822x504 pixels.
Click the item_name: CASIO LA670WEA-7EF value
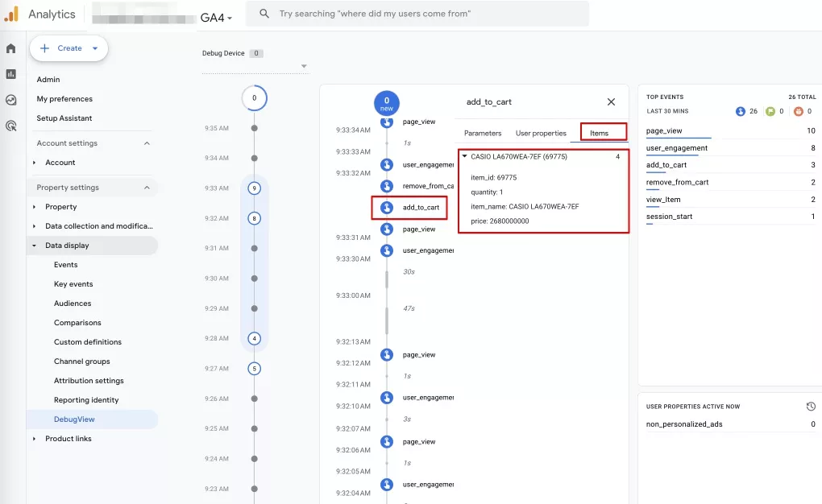pyautogui.click(x=525, y=206)
